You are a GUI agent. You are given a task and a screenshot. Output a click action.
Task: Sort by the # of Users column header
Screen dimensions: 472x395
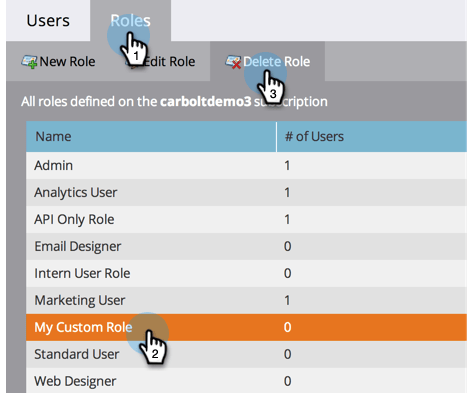(372, 137)
